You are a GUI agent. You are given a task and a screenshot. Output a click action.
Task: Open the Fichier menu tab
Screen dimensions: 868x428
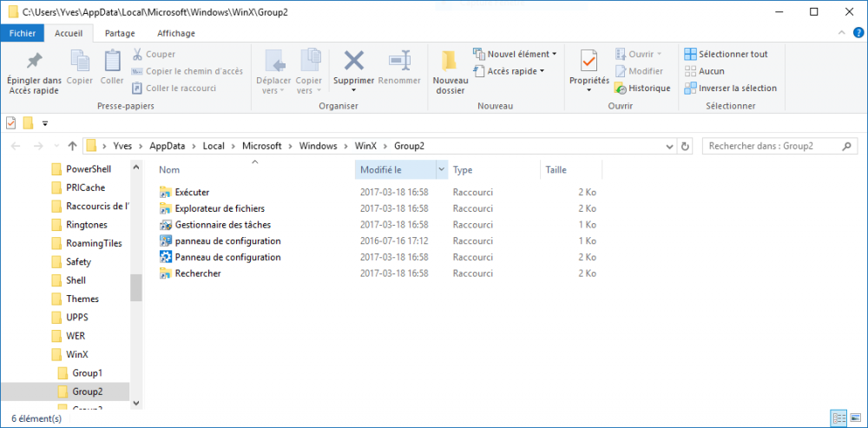click(23, 33)
